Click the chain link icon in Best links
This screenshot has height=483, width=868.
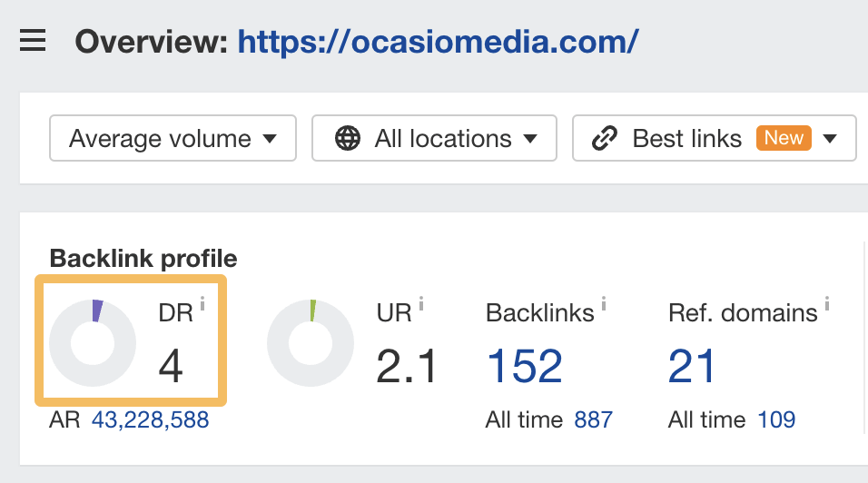click(604, 139)
